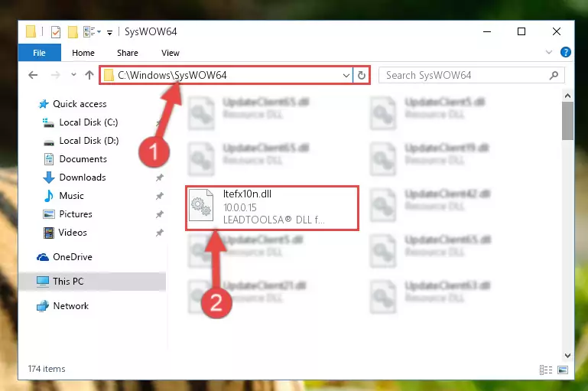Open Local Disk (D:) in sidebar

click(x=89, y=141)
